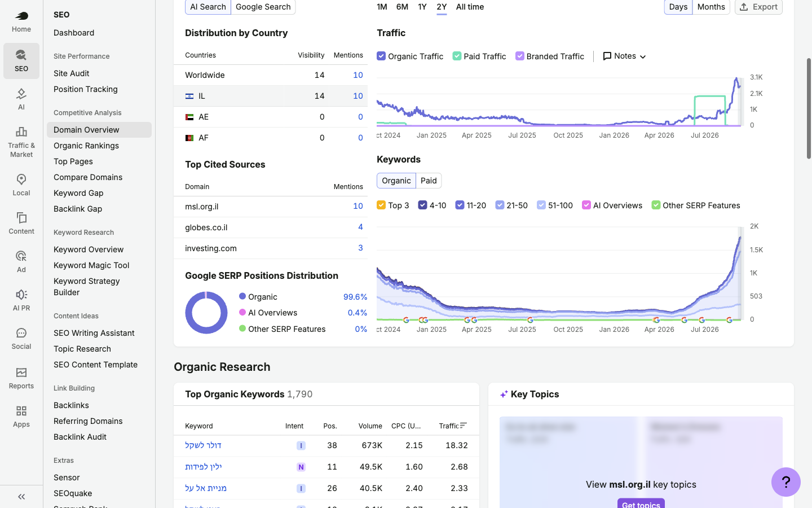Click the Organic legend color dot
This screenshot has height=508, width=812.
[242, 296]
